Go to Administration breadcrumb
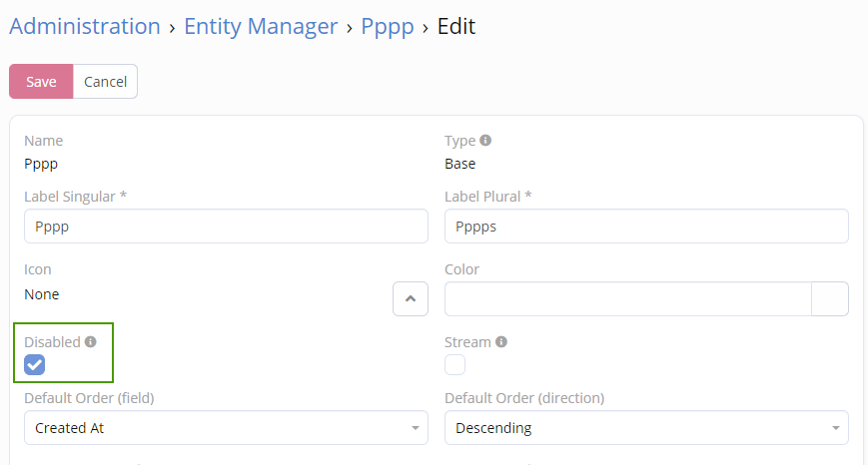This screenshot has height=465, width=868. point(85,27)
